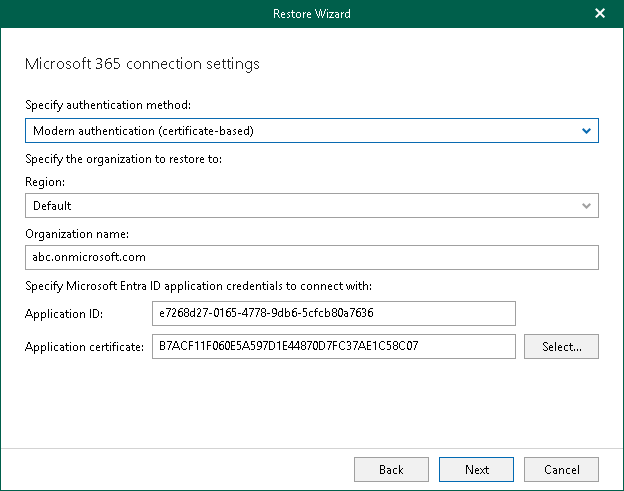Screen dimensions: 624x491
Task: Click the Organization name input field
Action: tap(311, 258)
